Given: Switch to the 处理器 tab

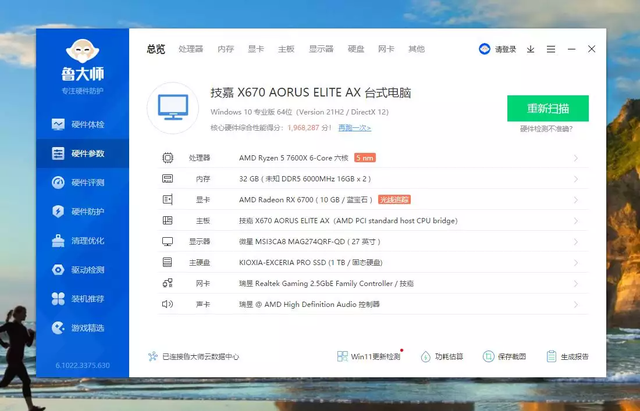Looking at the screenshot, I should [191, 49].
